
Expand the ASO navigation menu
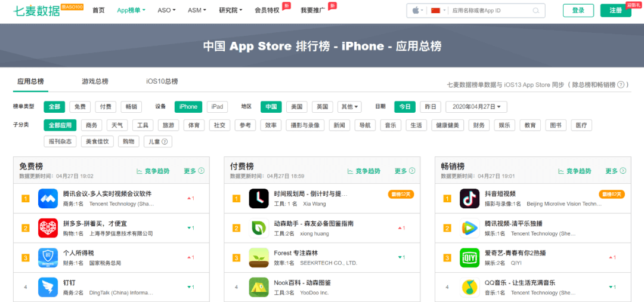166,10
